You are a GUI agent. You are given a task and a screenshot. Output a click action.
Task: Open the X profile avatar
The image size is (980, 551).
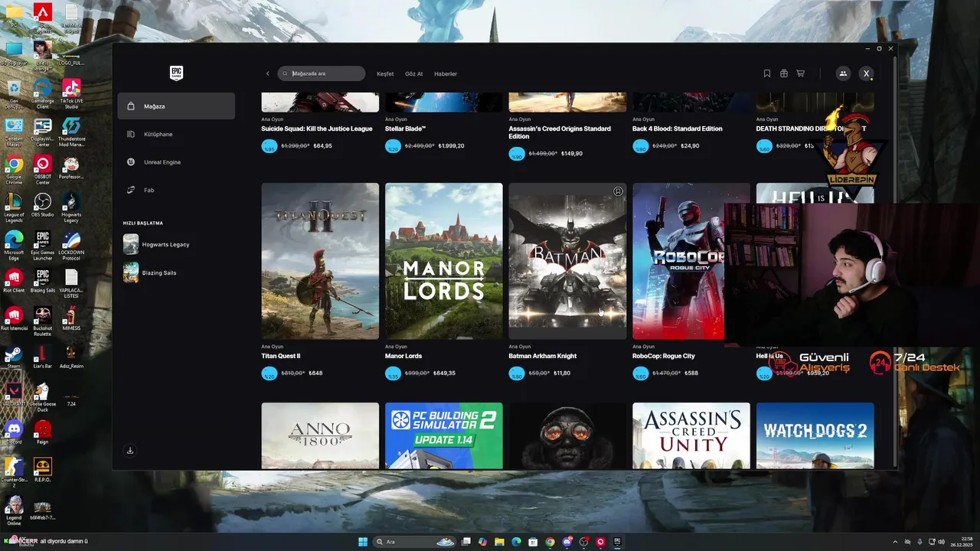click(866, 73)
